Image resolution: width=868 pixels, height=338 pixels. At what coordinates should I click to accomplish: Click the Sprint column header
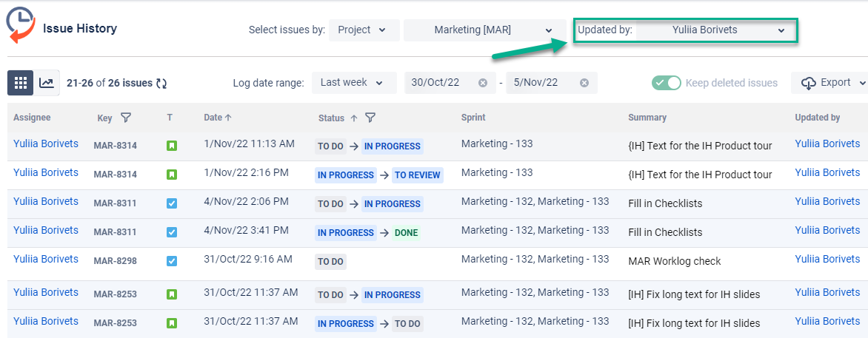[473, 118]
